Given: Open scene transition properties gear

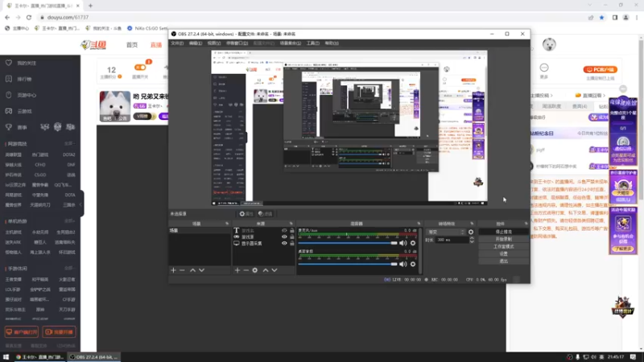Looking at the screenshot, I should 471,232.
